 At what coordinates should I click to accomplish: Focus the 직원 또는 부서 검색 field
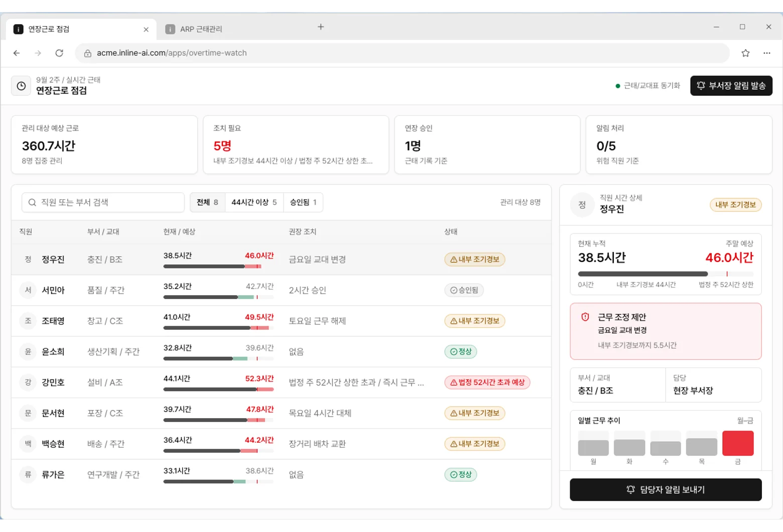[x=103, y=202]
